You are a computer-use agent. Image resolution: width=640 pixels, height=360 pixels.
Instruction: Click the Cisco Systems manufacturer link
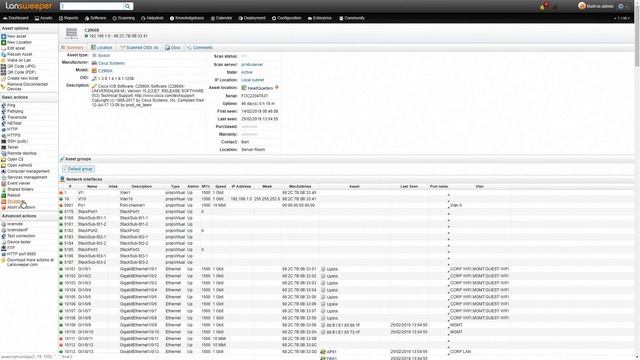click(111, 63)
